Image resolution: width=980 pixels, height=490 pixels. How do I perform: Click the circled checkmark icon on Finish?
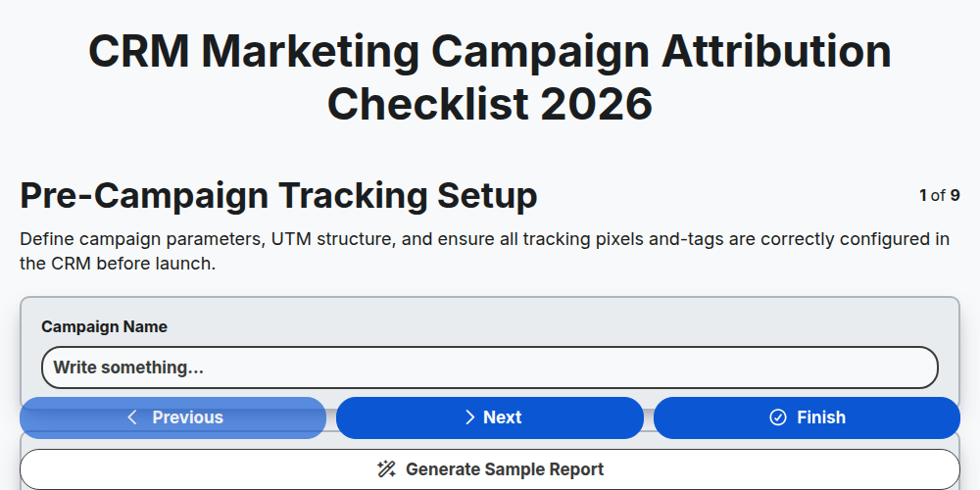click(x=778, y=417)
